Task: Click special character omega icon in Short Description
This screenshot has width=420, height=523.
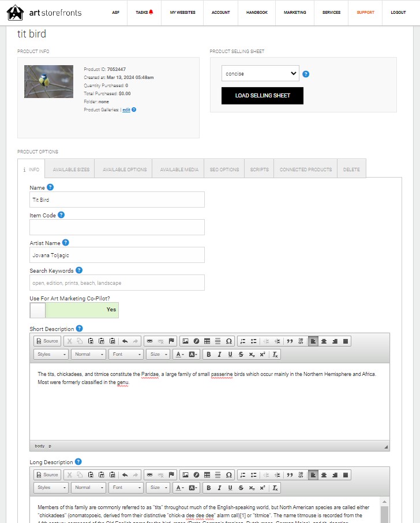Action: pyautogui.click(x=229, y=341)
